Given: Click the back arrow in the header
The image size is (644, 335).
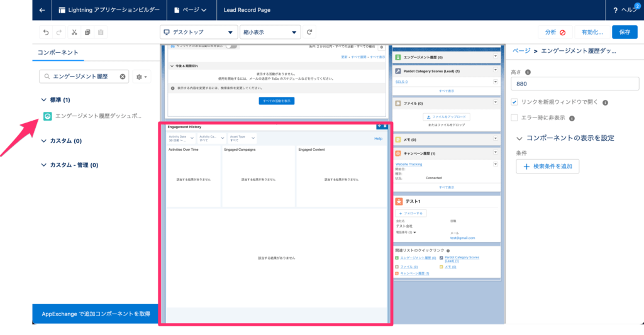Looking at the screenshot, I should (x=42, y=10).
